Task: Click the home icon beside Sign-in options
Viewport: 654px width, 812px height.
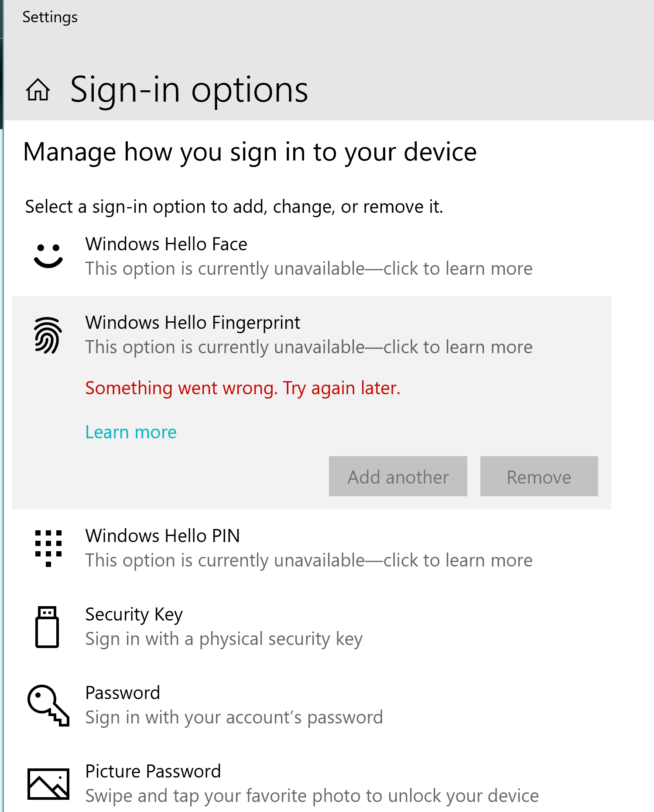Action: tap(39, 90)
